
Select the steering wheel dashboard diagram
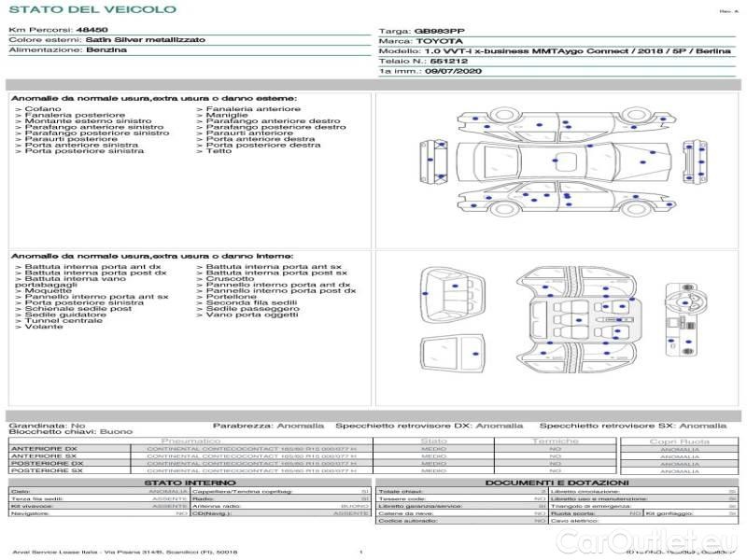coord(682,319)
